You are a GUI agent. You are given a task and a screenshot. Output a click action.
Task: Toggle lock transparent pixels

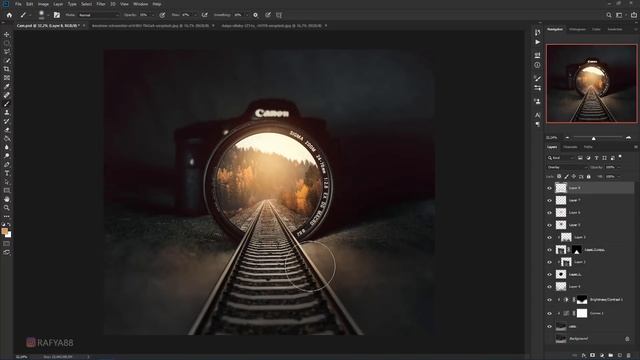click(x=559, y=177)
